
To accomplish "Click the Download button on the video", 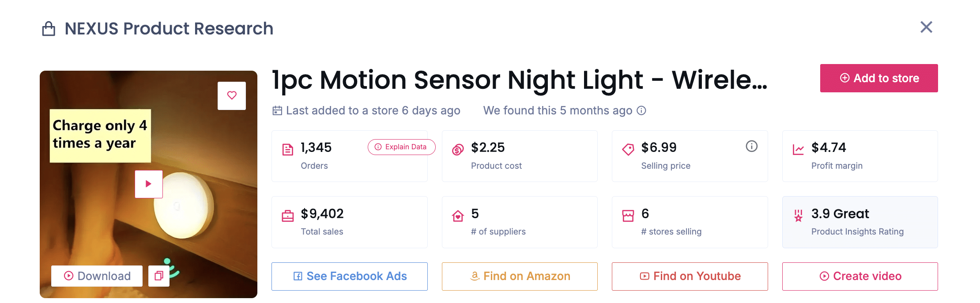I will (x=97, y=276).
